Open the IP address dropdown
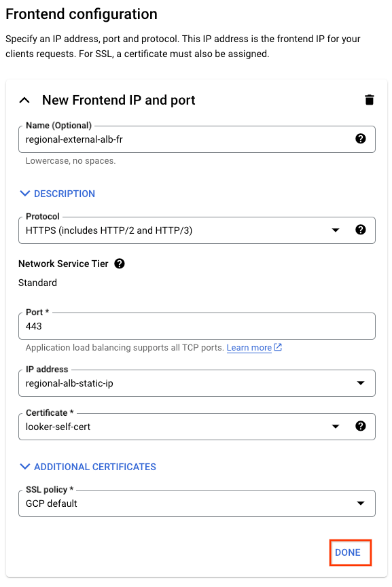The width and height of the screenshot is (392, 587). pyautogui.click(x=197, y=383)
